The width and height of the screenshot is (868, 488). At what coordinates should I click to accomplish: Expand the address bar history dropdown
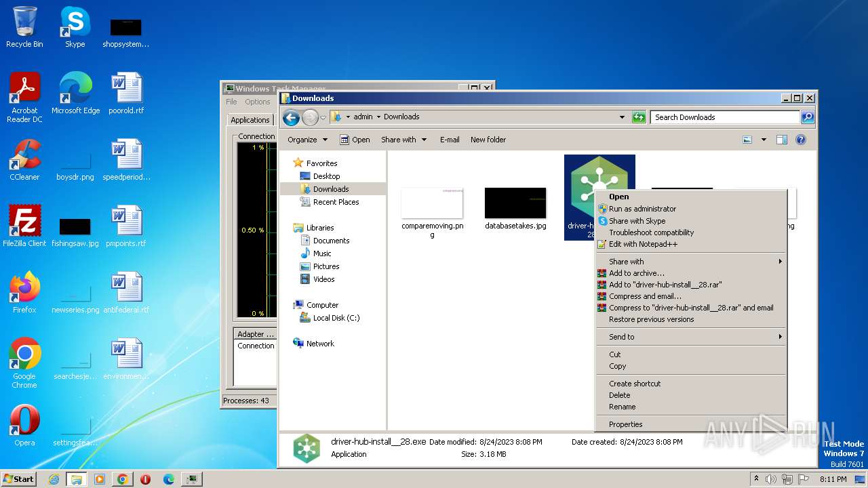click(622, 117)
